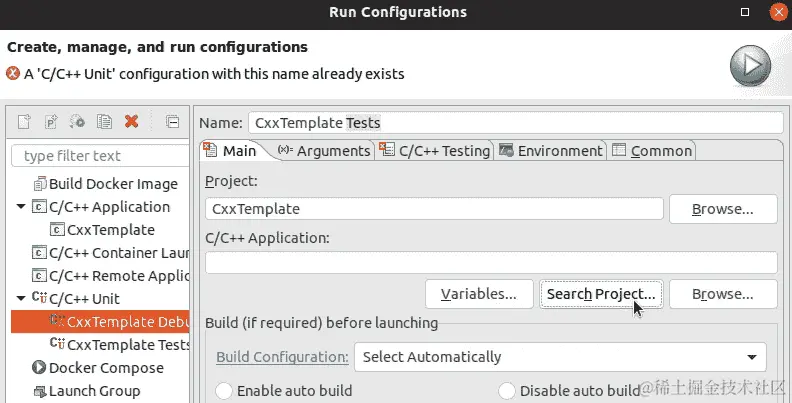Delete selected configuration with red X
The width and height of the screenshot is (792, 403).
131,122
